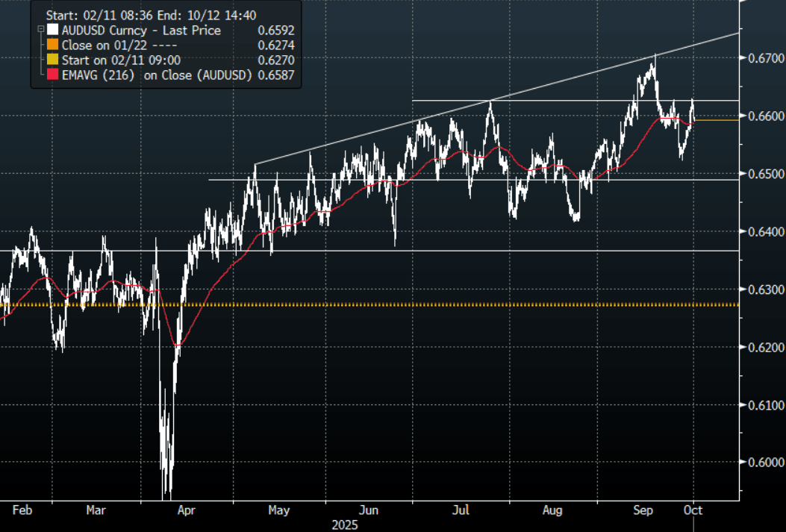Viewport: 786px width, 532px height.
Task: Click the 2025 year label
Action: coord(345,525)
